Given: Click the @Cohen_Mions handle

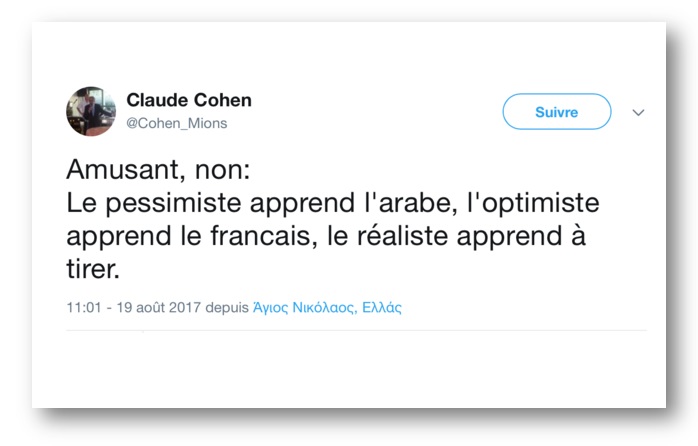Looking at the screenshot, I should (176, 123).
